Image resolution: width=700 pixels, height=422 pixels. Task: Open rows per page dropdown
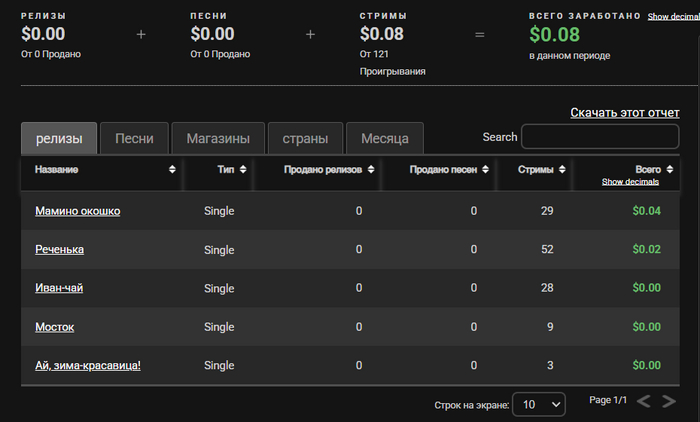(539, 404)
